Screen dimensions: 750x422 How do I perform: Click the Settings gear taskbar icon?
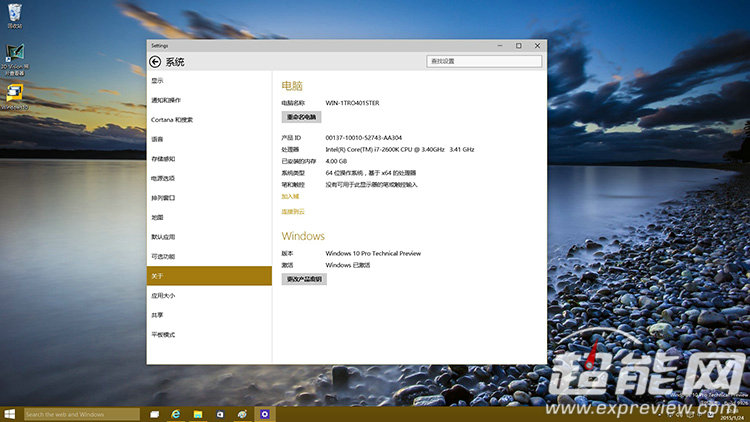point(265,413)
